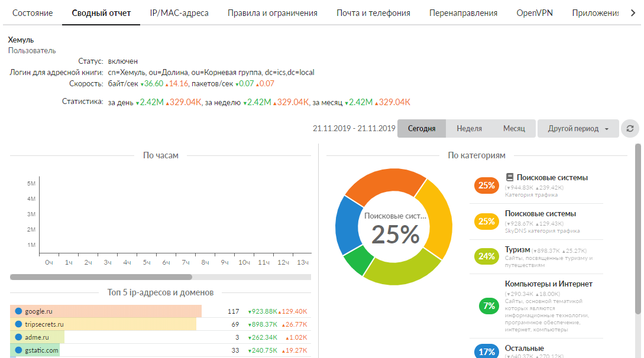Switch period to Месяц
644x358 pixels.
(513, 129)
